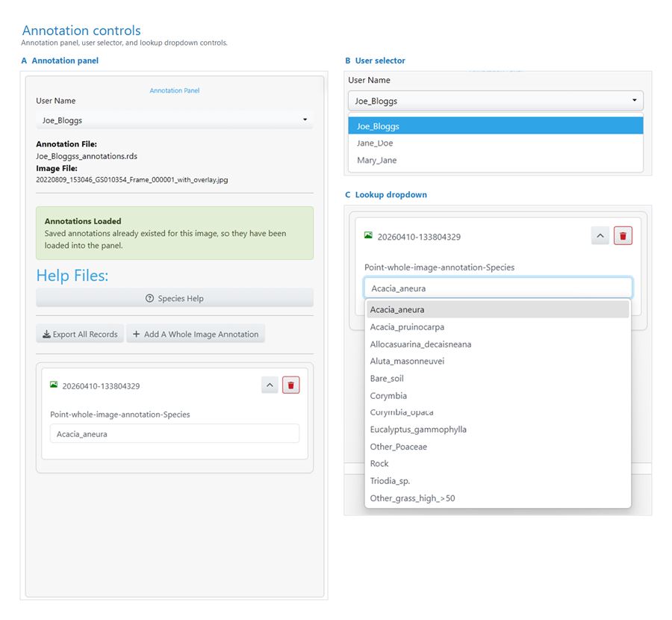Click the image file name ending with_overlay.jpg
The width and height of the screenshot is (672, 620).
[x=132, y=180]
